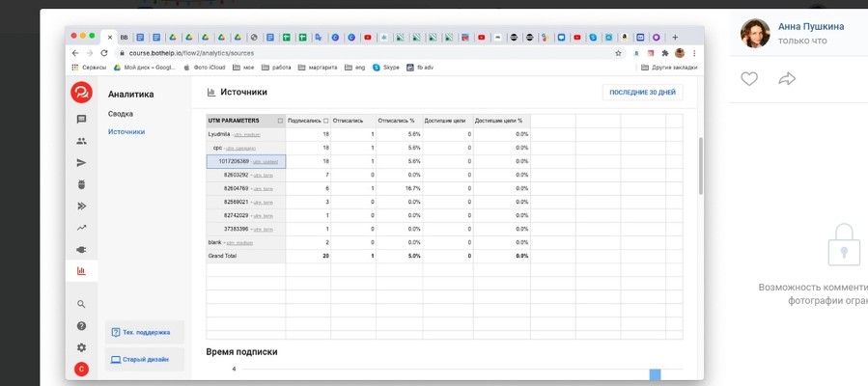Bookmark page with the star icon

click(618, 53)
